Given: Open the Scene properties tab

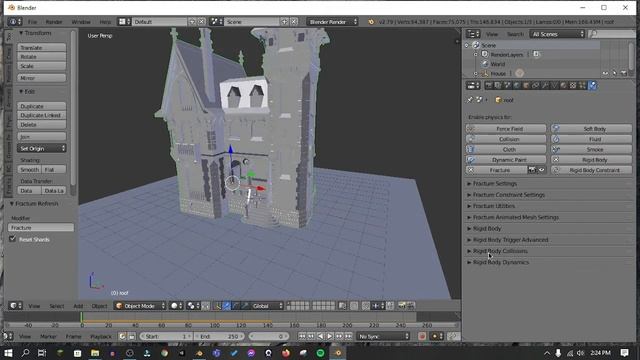Looking at the screenshot, I should [x=507, y=85].
